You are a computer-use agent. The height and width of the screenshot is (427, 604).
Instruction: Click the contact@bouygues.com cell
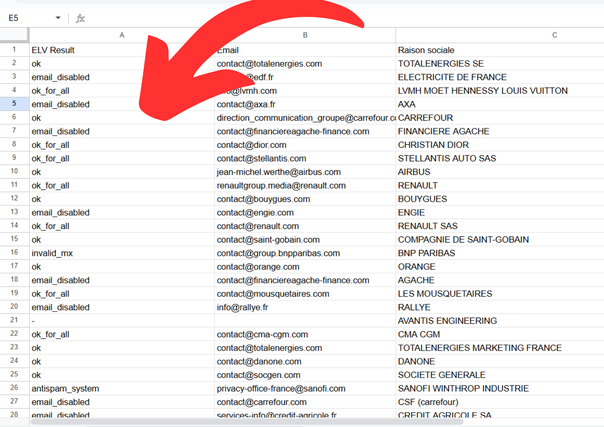pyautogui.click(x=305, y=199)
